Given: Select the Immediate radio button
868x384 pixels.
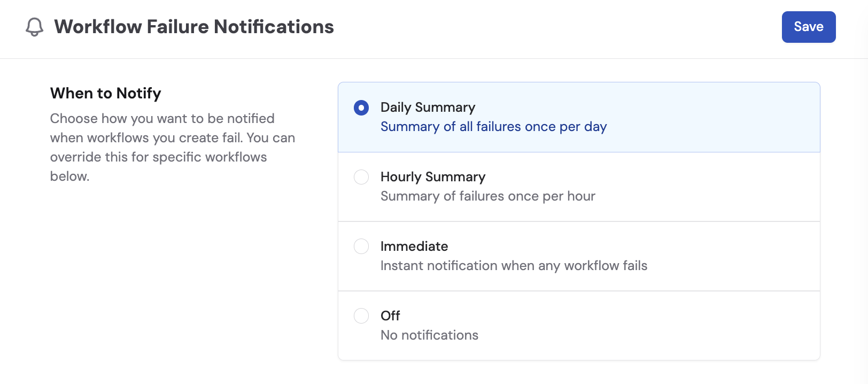Looking at the screenshot, I should [x=361, y=247].
